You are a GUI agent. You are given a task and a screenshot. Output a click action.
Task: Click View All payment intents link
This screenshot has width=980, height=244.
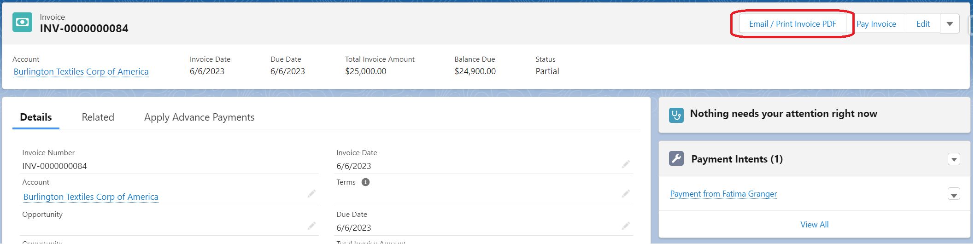pos(814,225)
